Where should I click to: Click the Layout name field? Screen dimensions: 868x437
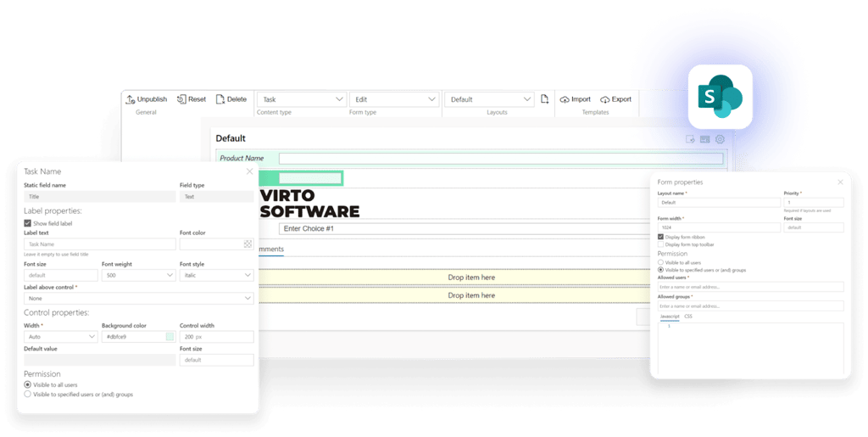[719, 203]
